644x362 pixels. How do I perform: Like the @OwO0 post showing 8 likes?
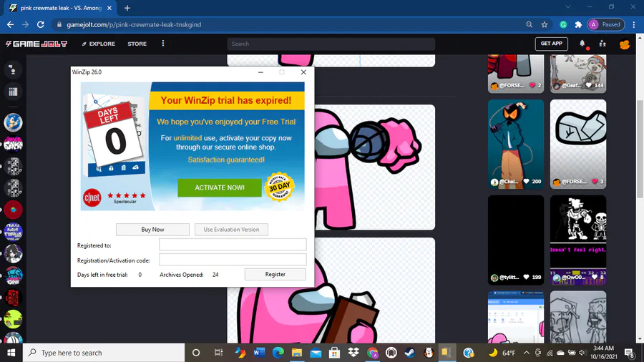click(x=595, y=277)
